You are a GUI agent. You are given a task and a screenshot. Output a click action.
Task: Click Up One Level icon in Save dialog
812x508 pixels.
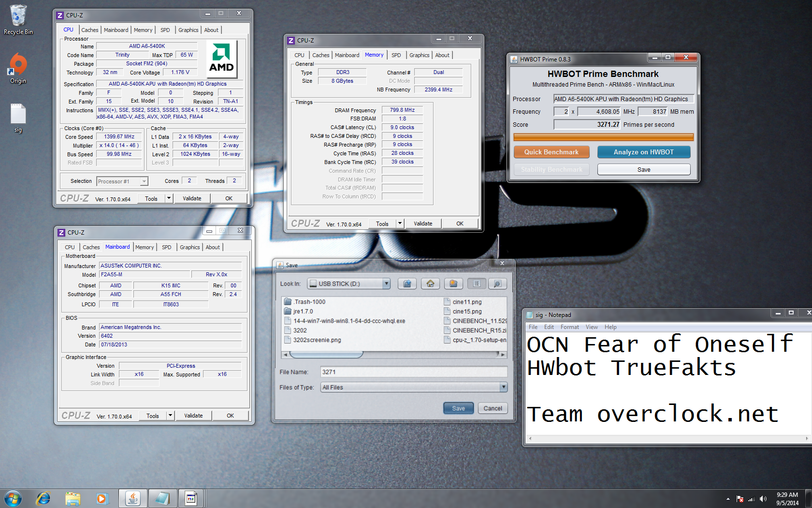click(407, 284)
